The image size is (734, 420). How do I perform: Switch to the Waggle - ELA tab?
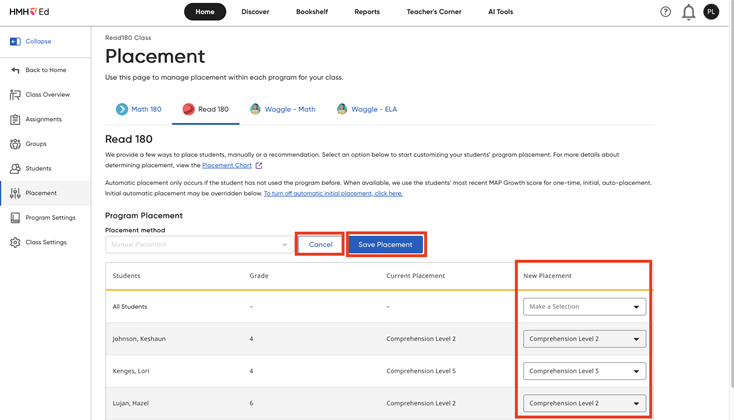pyautogui.click(x=367, y=110)
